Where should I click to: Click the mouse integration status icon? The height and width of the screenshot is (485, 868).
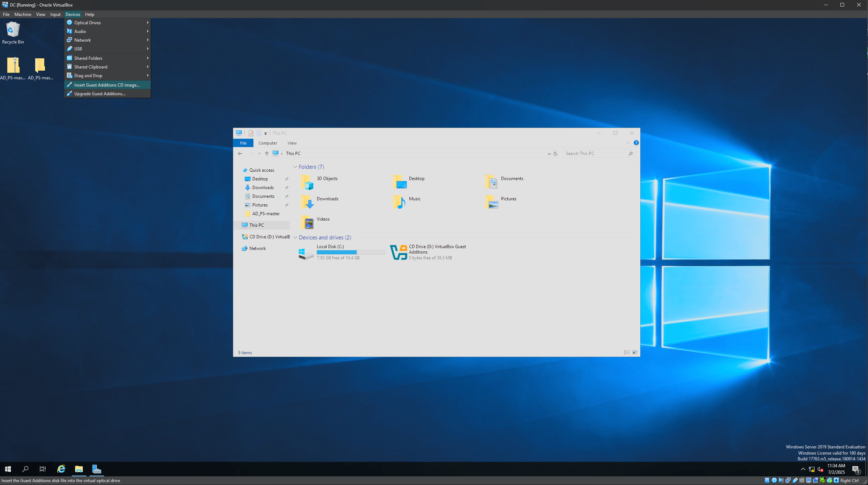(x=829, y=480)
